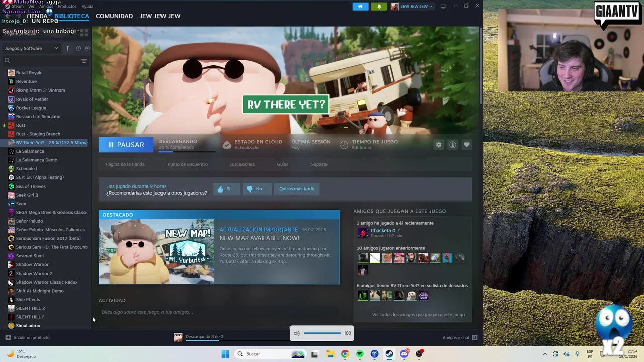Image resolution: width=644 pixels, height=362 pixels.
Task: Click the Rising Storm 2: Vietnam game icon
Action: [11, 90]
